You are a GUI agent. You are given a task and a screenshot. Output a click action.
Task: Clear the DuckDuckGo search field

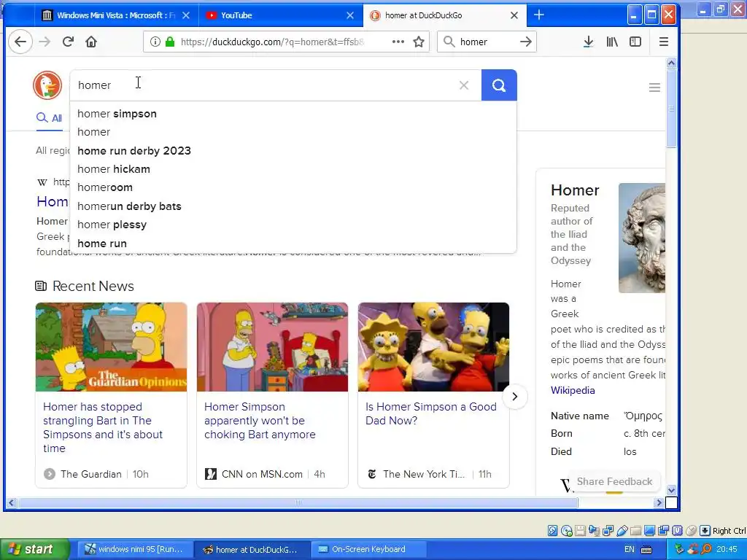pyautogui.click(x=463, y=85)
